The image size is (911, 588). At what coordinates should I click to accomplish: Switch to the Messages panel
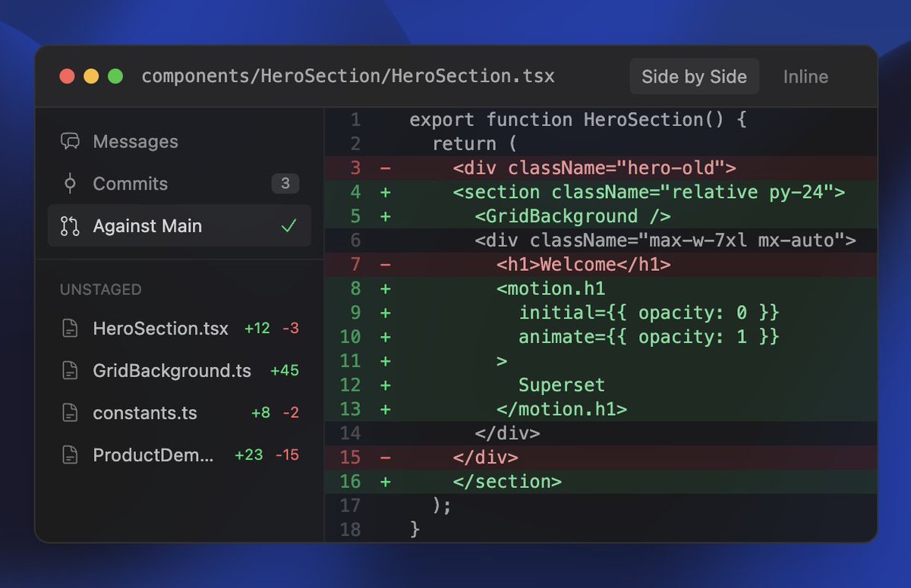point(135,141)
